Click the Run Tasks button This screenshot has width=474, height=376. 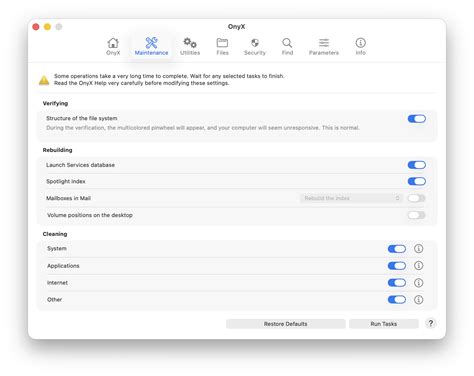(x=384, y=324)
